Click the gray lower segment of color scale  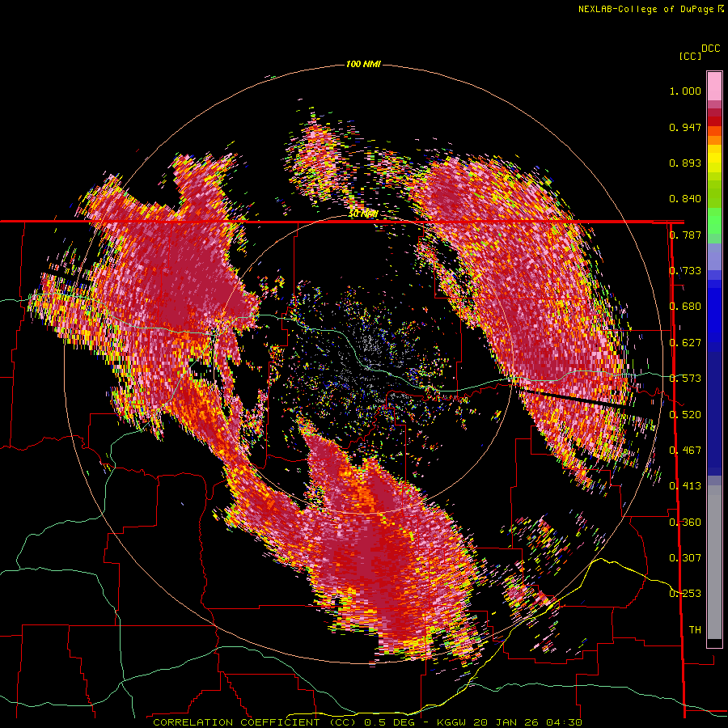(714, 562)
